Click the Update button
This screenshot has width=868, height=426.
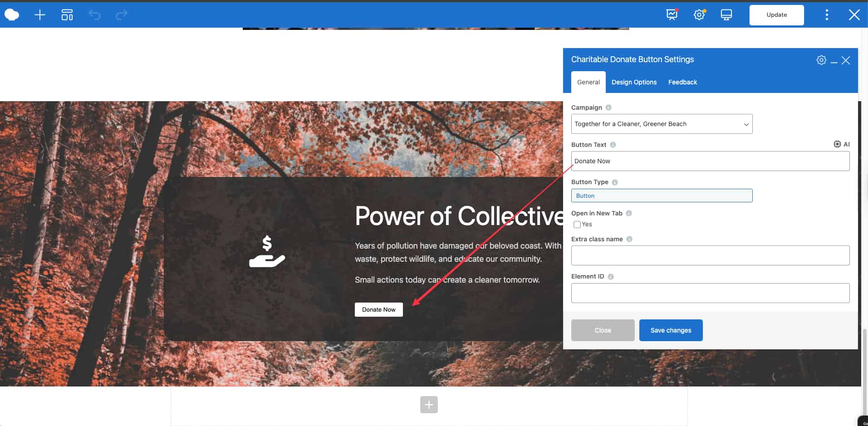(776, 15)
